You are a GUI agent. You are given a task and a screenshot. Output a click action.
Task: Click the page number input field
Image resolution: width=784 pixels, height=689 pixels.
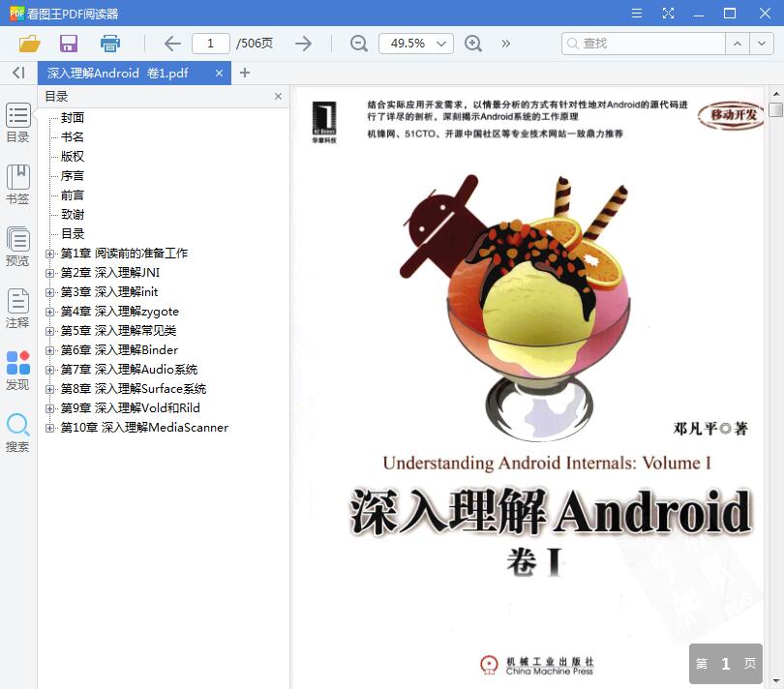point(210,44)
